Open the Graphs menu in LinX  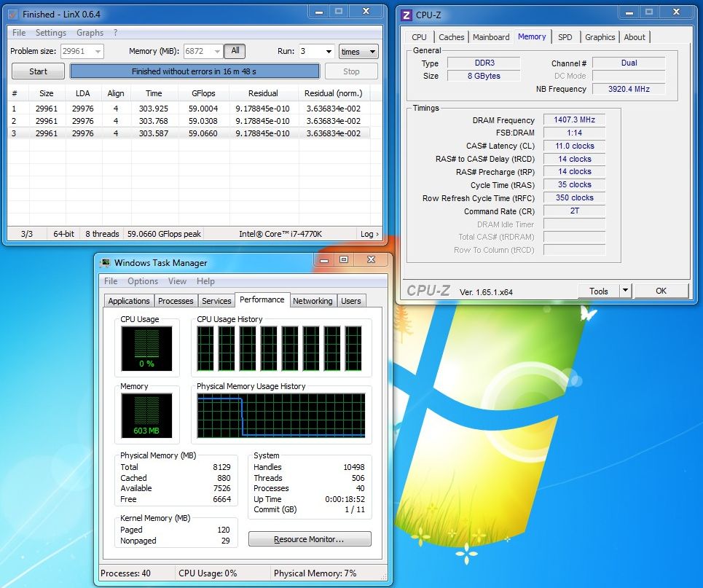(x=90, y=33)
